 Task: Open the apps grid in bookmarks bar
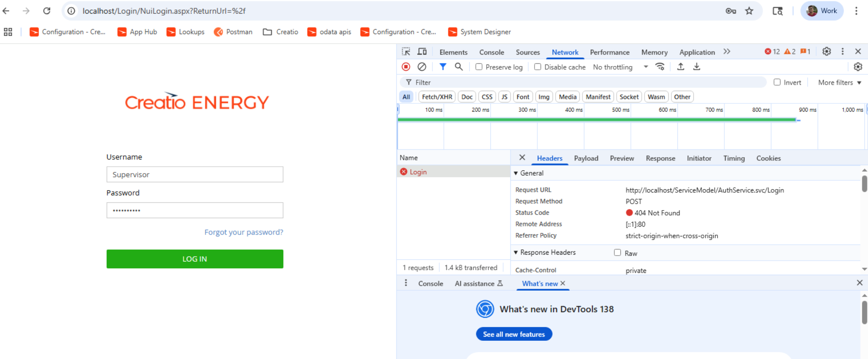coord(8,32)
